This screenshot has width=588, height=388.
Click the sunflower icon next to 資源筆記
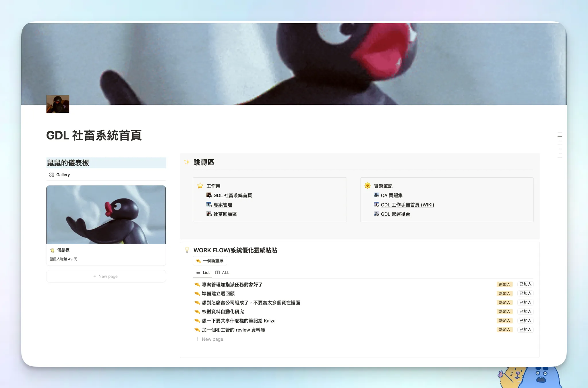point(367,186)
